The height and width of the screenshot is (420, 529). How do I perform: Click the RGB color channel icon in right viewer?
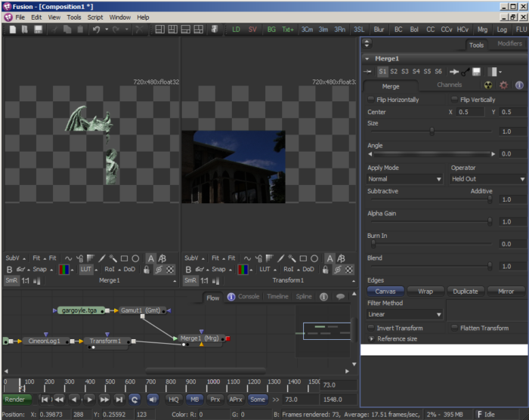click(x=243, y=269)
